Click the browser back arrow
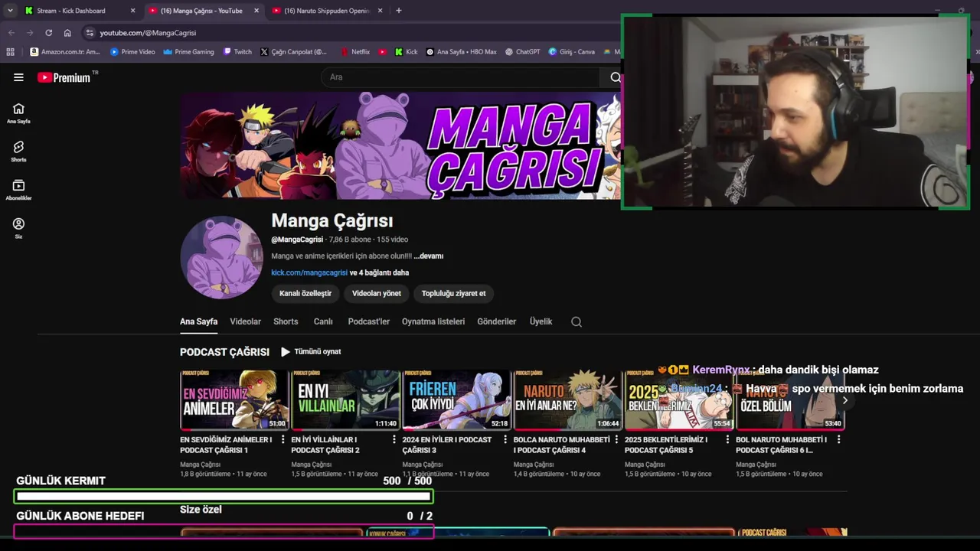The height and width of the screenshot is (551, 980). (x=11, y=33)
